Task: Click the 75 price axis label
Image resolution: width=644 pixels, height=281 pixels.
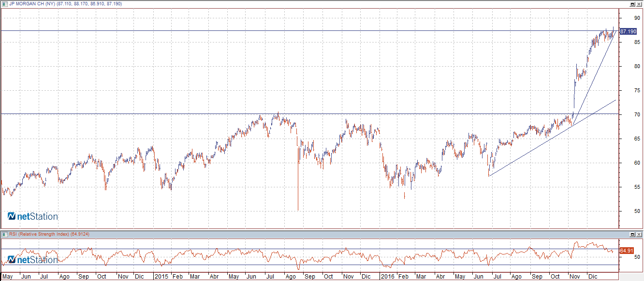Action: [637, 90]
